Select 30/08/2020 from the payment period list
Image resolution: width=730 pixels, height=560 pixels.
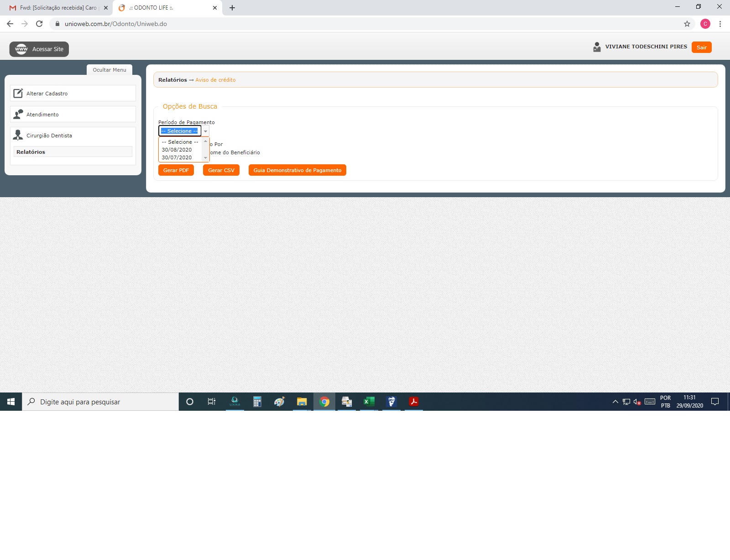click(x=177, y=150)
